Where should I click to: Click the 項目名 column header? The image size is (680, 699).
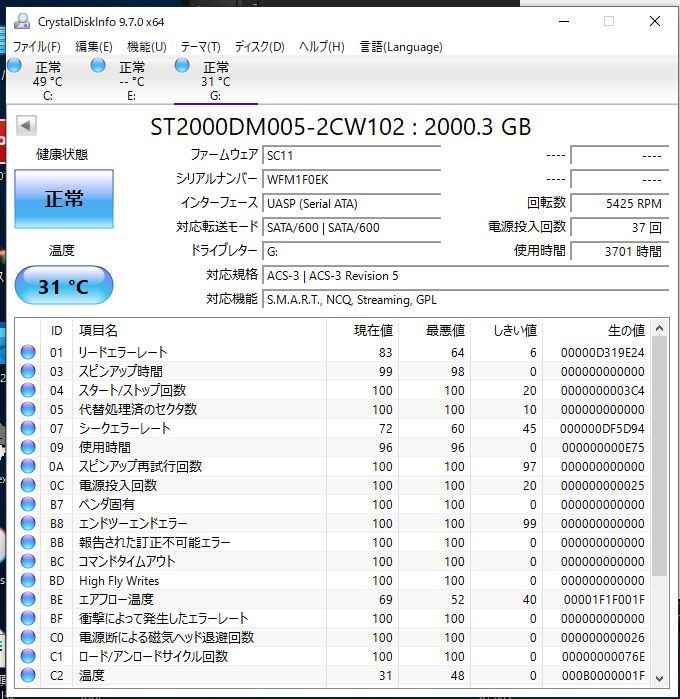(x=199, y=331)
